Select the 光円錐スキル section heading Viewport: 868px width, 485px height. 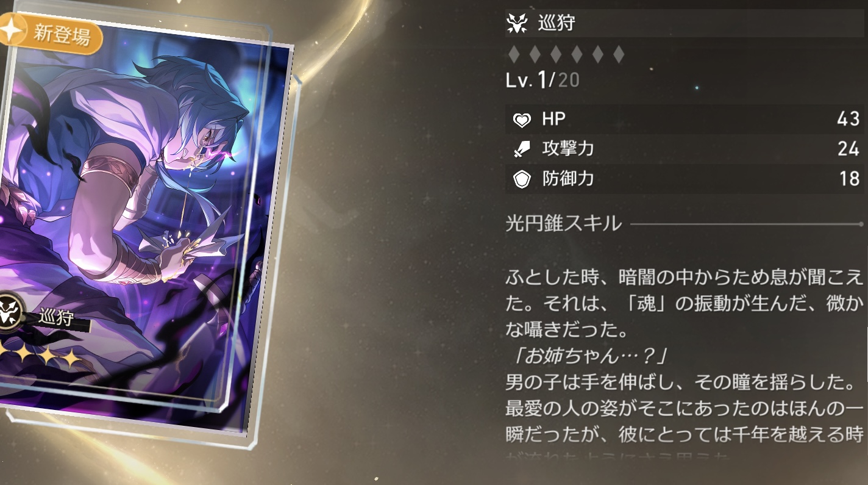point(564,224)
